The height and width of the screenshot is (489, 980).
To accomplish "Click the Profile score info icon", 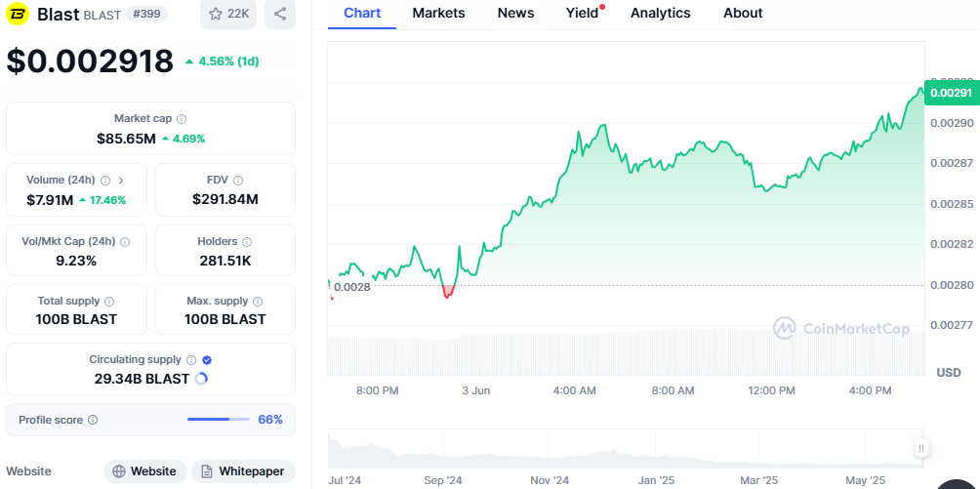I will [93, 421].
